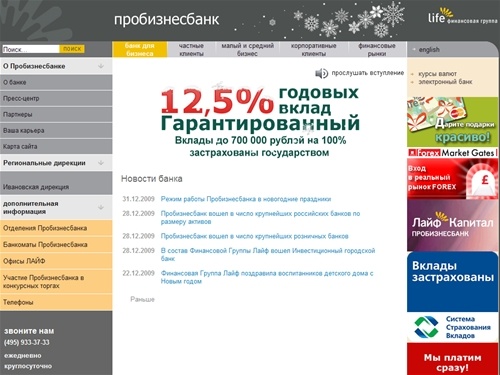Go to the финансовые рынки tab

click(x=377, y=49)
